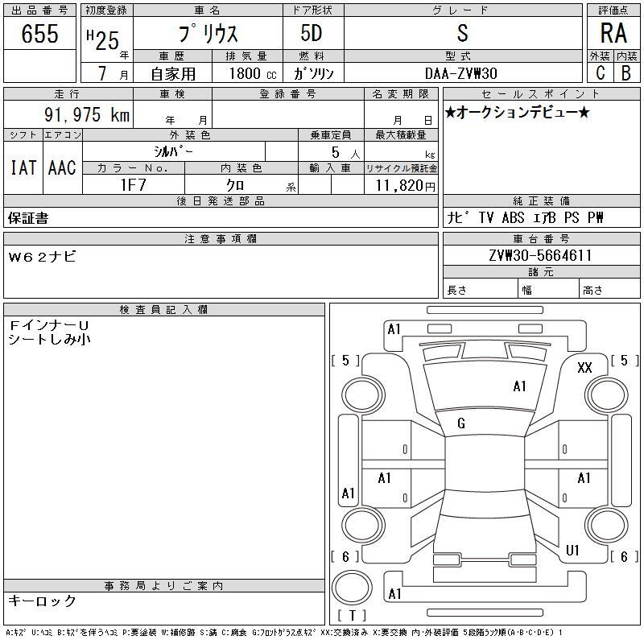Screen dimensions: 644x644
Task: Select the G windshield chip mark
Action: pyautogui.click(x=461, y=423)
